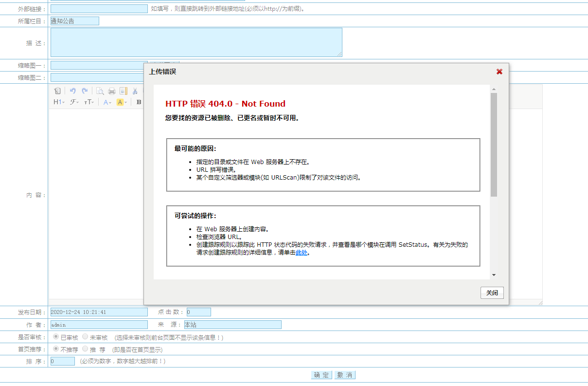Follow the 此处 link for tracing rules details

(302, 252)
